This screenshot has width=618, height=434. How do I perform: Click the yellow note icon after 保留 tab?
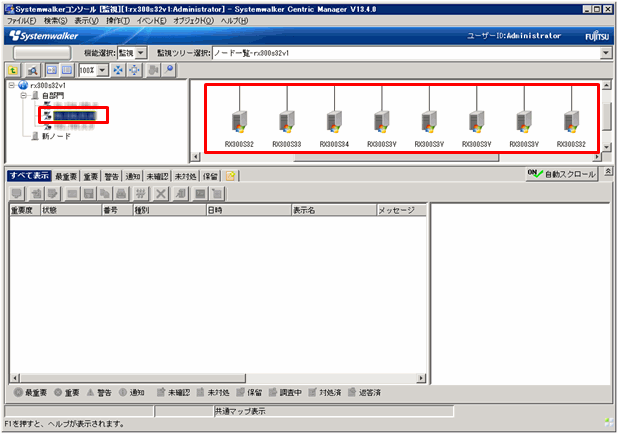231,176
